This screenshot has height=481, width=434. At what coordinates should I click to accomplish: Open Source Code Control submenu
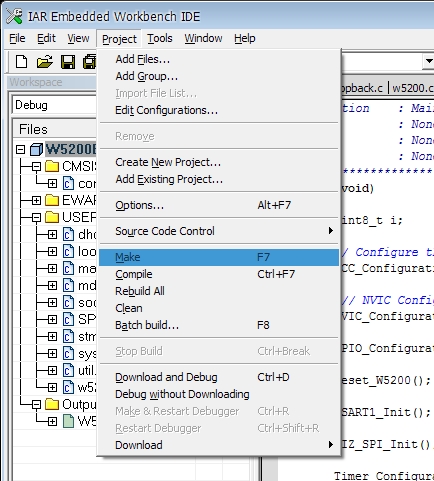tap(219, 231)
